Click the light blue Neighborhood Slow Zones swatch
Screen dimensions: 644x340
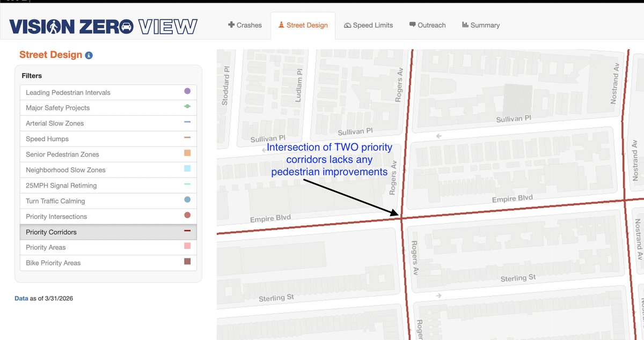pyautogui.click(x=187, y=168)
